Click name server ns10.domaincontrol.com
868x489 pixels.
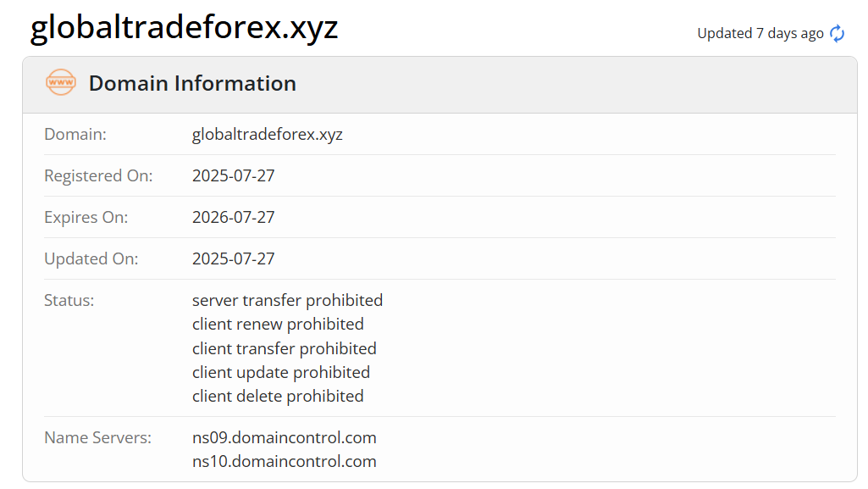[x=284, y=461]
